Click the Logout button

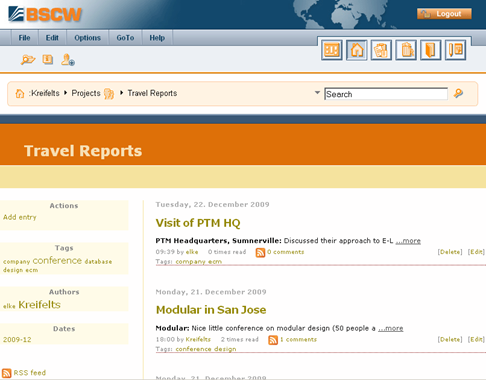tap(444, 14)
